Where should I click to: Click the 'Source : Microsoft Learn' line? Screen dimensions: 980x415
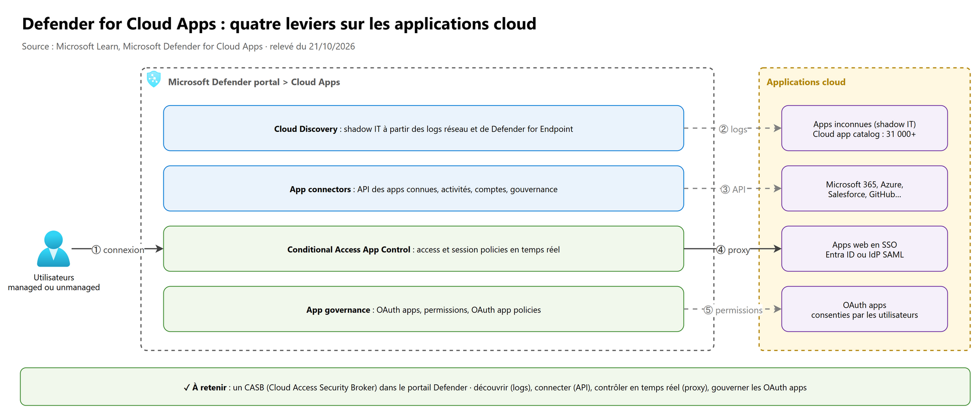[x=189, y=46]
